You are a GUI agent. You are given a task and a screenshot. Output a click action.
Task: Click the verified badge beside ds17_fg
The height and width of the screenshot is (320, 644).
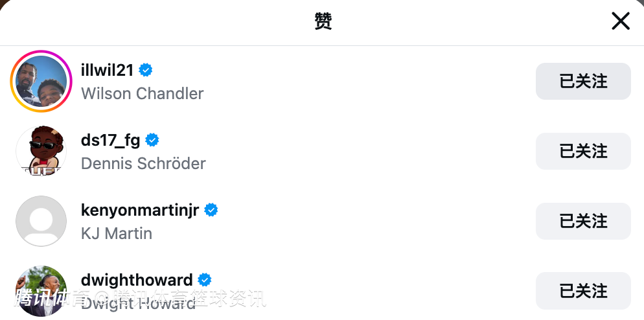[152, 140]
